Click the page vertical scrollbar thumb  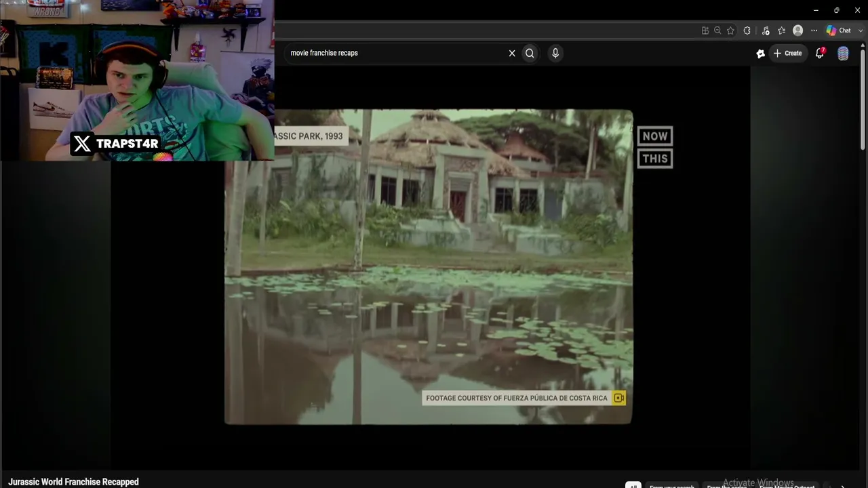[x=863, y=99]
